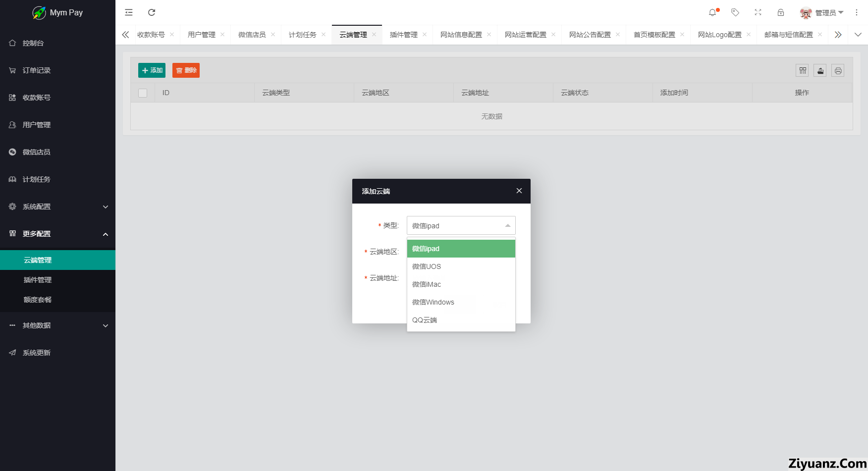Viewport: 868px width, 471px height.
Task: Select 微信UOS from the type dropdown
Action: point(427,266)
